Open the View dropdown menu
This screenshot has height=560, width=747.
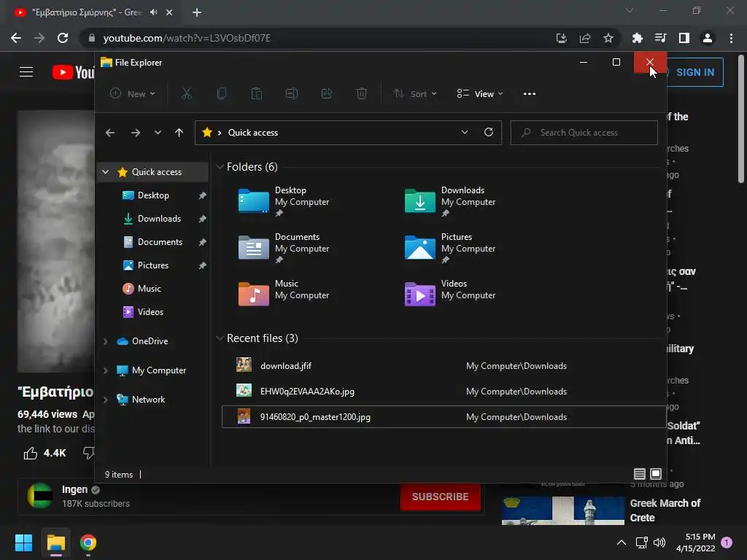point(480,94)
